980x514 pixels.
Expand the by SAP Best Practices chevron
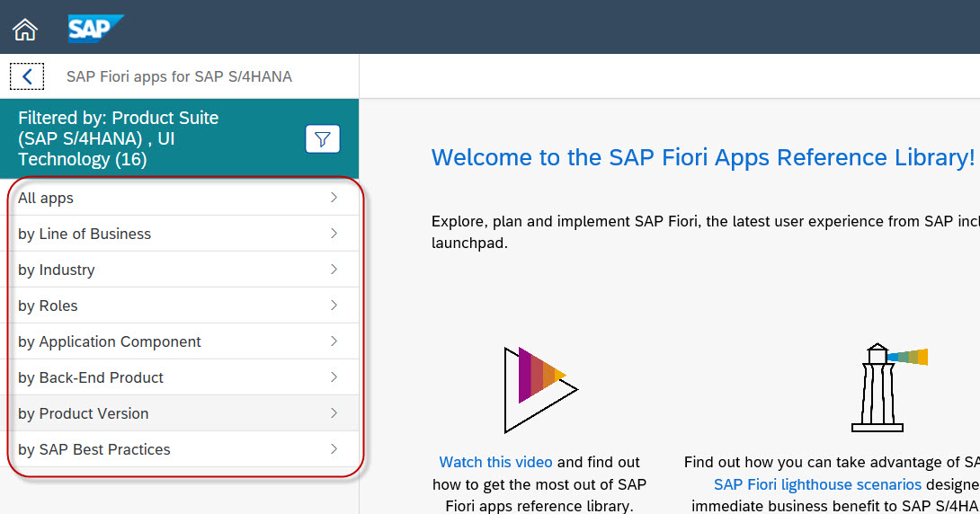point(334,448)
